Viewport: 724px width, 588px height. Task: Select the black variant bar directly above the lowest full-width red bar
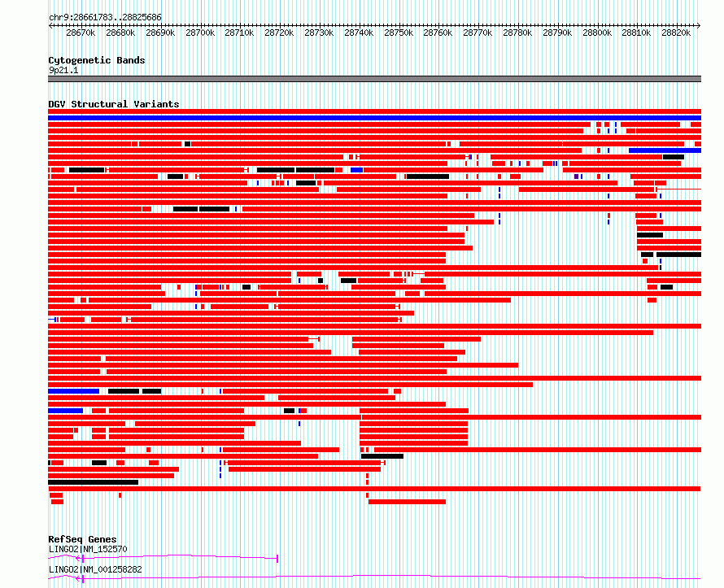coord(94,482)
